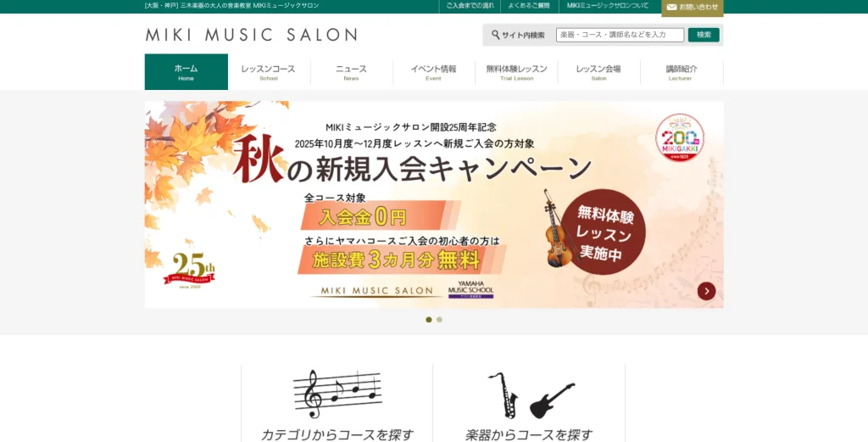Screen dimensions: 868x442
Task: Click the 検索 search button
Action: [704, 35]
